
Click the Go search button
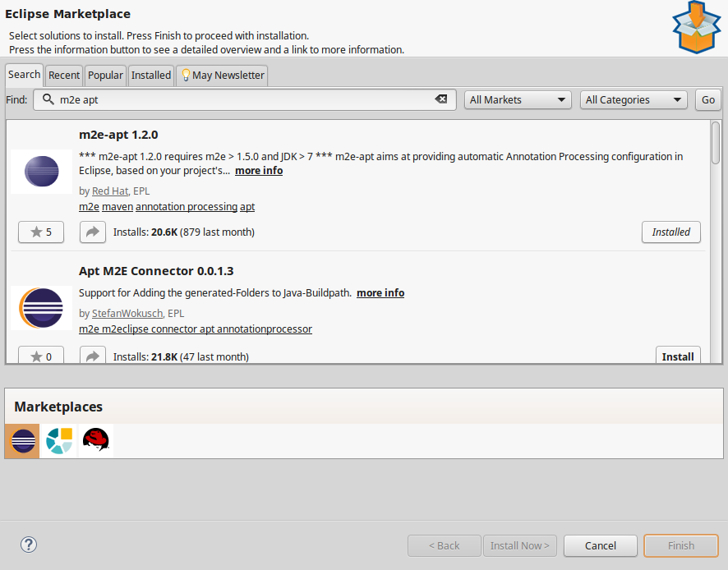click(x=708, y=100)
